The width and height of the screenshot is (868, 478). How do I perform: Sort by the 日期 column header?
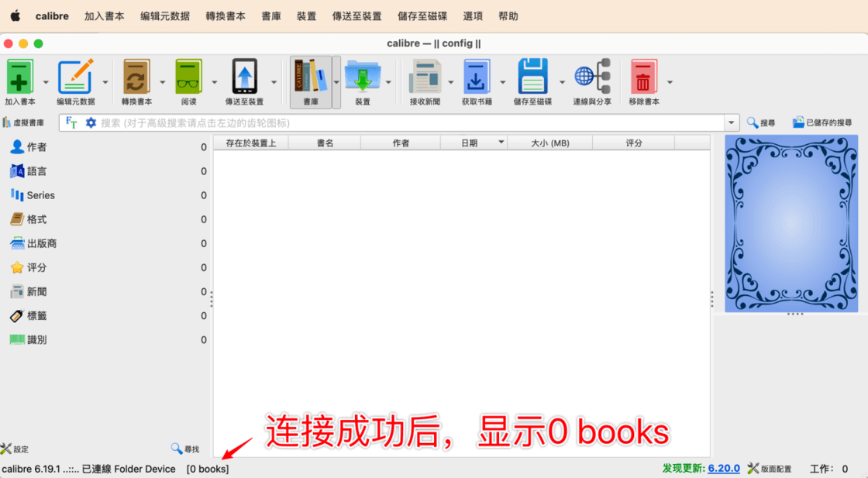point(470,143)
